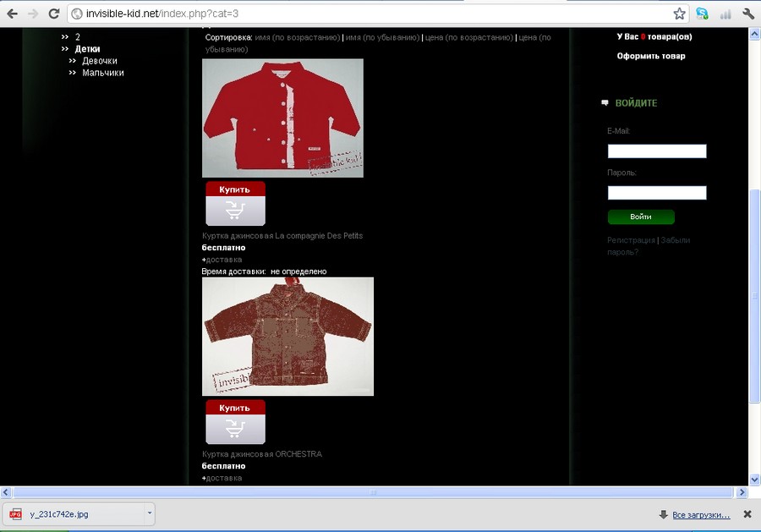Open Куртка джинсовая La compagnie Des Petits link
This screenshot has width=761, height=532.
(282, 236)
